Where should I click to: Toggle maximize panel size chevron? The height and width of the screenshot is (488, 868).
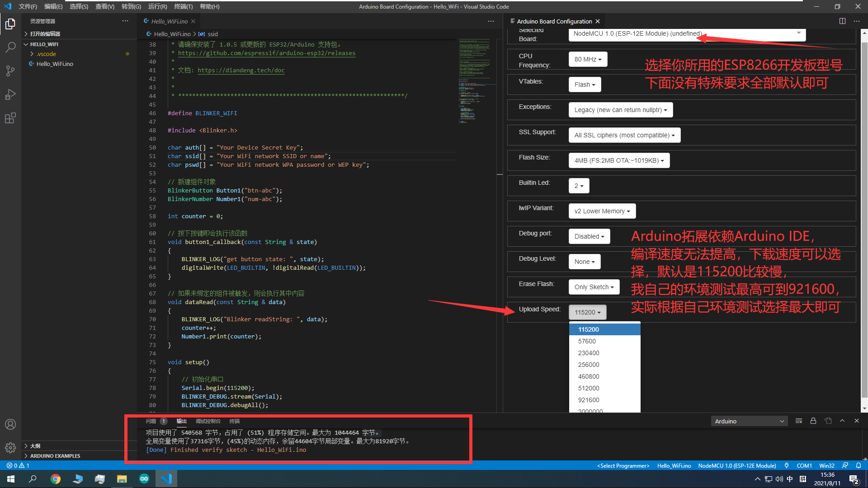click(842, 421)
